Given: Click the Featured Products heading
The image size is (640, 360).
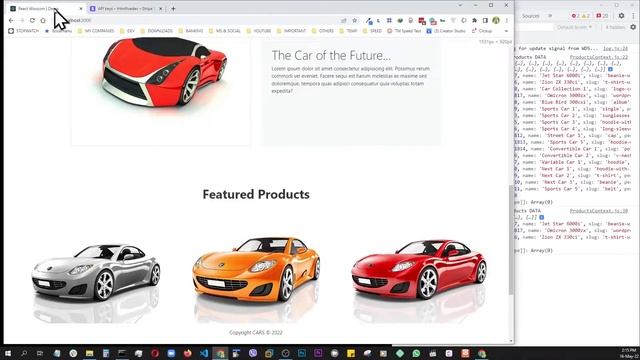Looking at the screenshot, I should [256, 194].
